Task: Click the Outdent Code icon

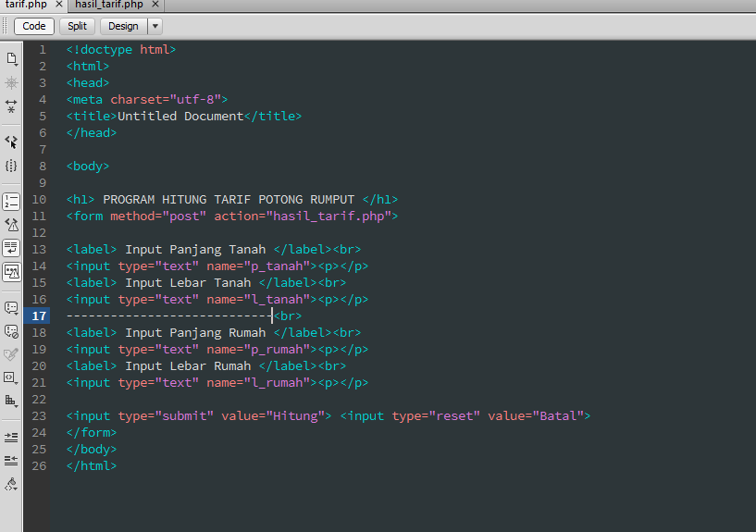Action: 11,460
